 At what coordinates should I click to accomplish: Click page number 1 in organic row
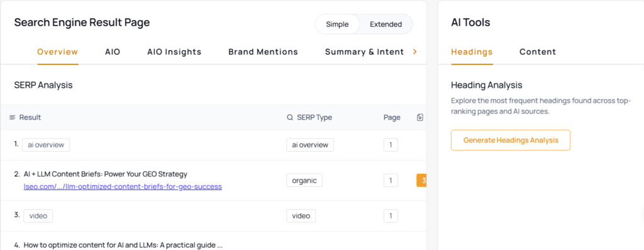click(x=391, y=180)
